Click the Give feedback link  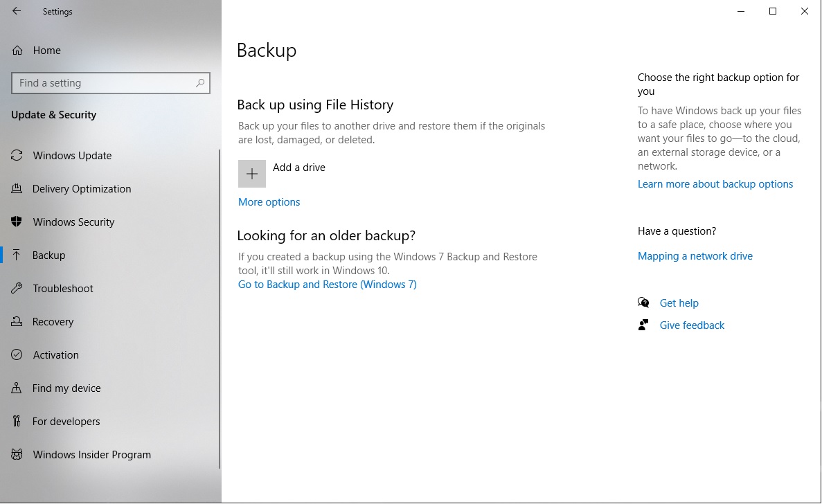click(x=692, y=325)
